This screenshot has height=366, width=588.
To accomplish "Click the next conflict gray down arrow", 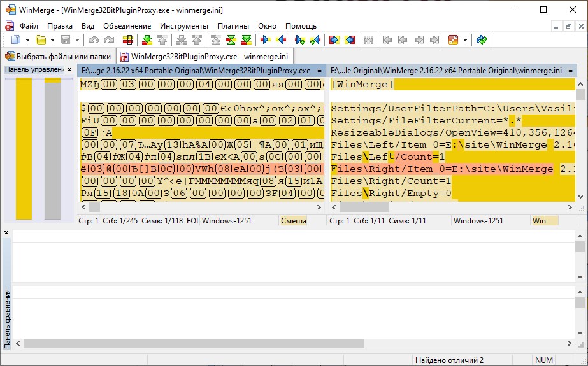I will coord(182,39).
